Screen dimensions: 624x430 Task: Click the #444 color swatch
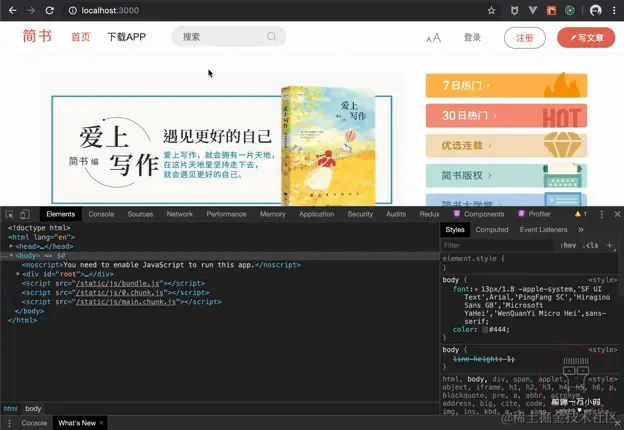(x=485, y=330)
